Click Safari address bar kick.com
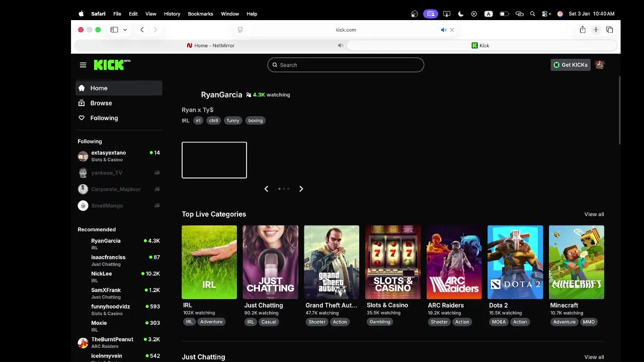The width and height of the screenshot is (644, 362). (346, 30)
